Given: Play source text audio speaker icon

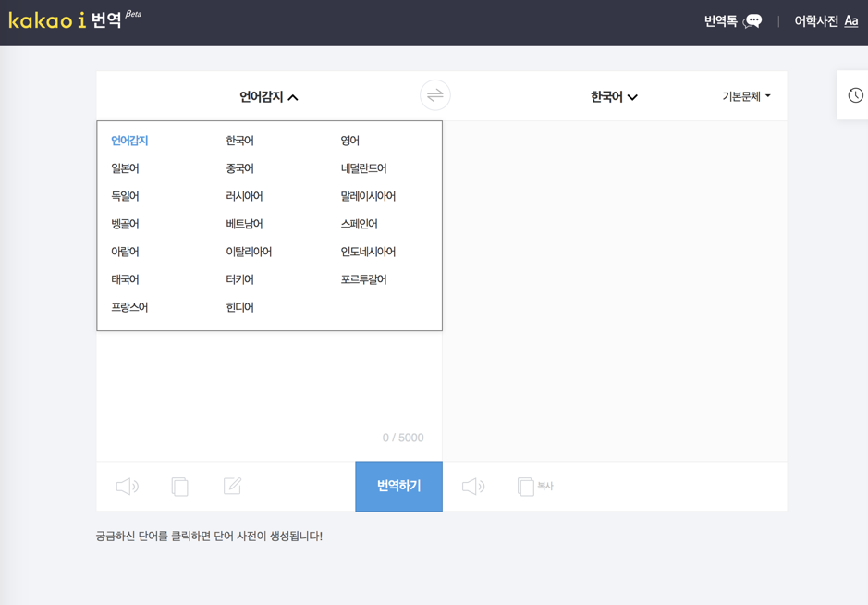Looking at the screenshot, I should (127, 487).
